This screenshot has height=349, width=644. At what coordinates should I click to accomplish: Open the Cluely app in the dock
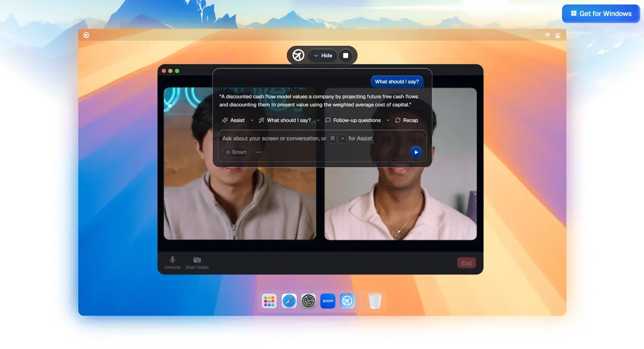(347, 301)
